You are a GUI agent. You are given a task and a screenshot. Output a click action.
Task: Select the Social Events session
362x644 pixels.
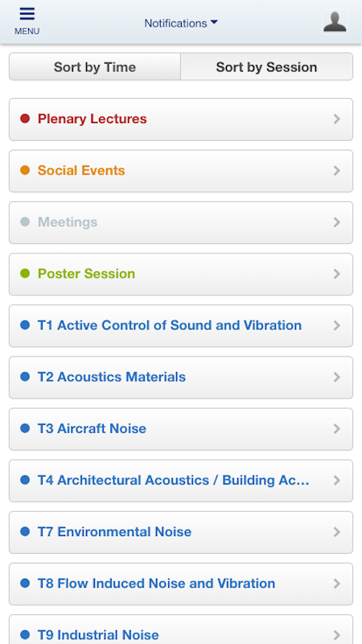[x=181, y=171]
